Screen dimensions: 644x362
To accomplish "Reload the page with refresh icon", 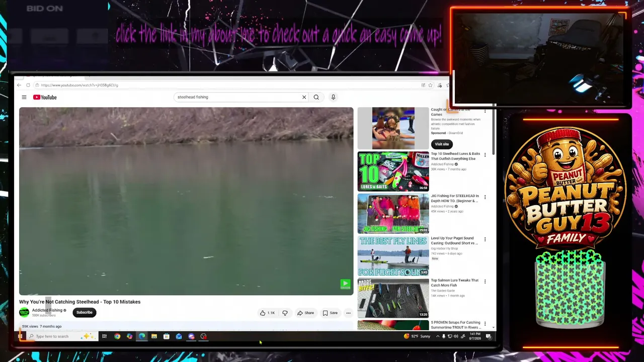I will click(x=28, y=85).
